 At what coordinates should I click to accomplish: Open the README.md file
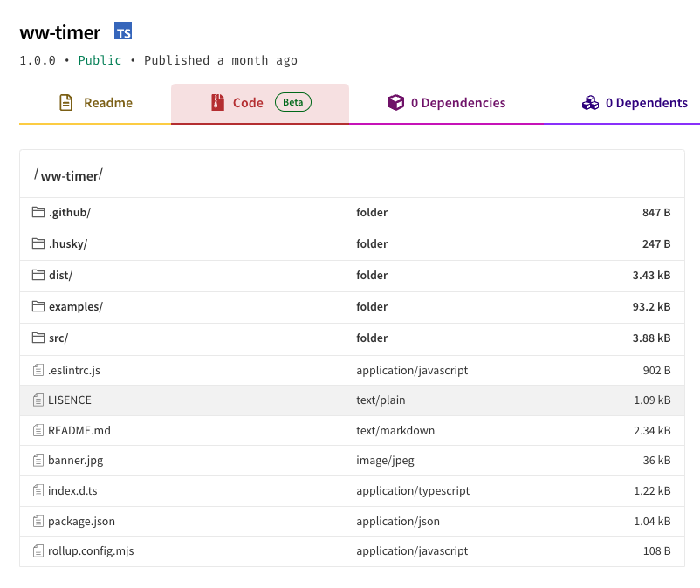pyautogui.click(x=79, y=431)
